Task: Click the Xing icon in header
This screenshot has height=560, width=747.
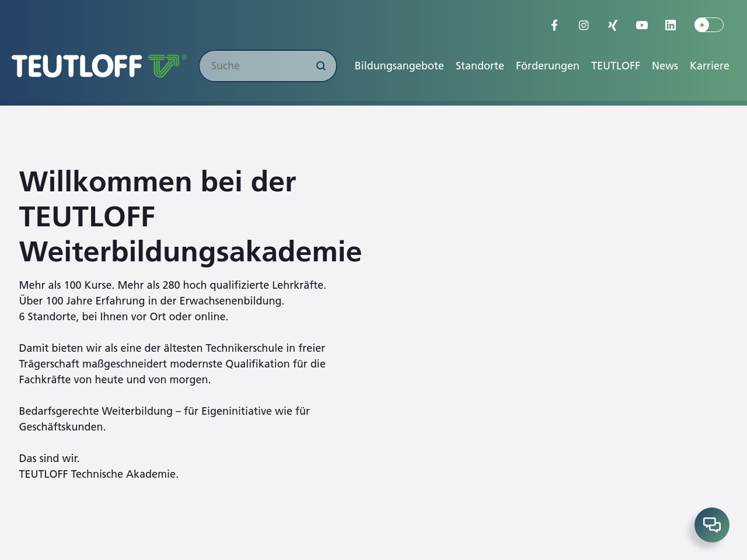Action: 612,25
